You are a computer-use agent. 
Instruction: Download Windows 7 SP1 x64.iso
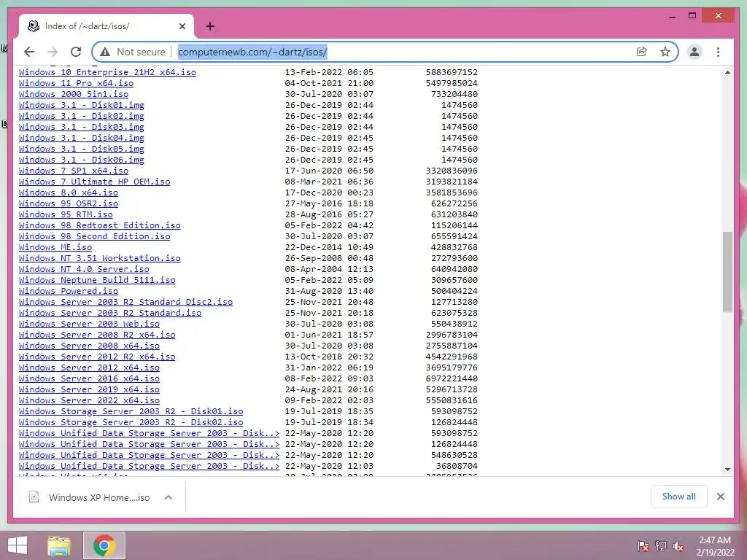[x=74, y=171]
